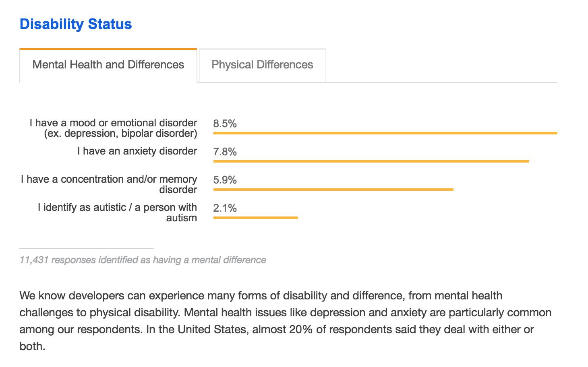Click the 7.8% anxiety disorder value
The image size is (588, 367).
point(225,152)
